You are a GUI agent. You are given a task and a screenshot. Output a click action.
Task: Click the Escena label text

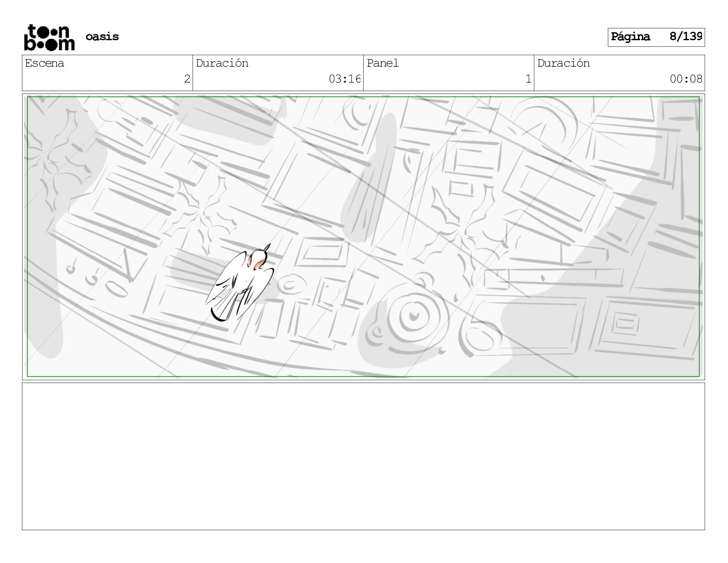[x=45, y=63]
